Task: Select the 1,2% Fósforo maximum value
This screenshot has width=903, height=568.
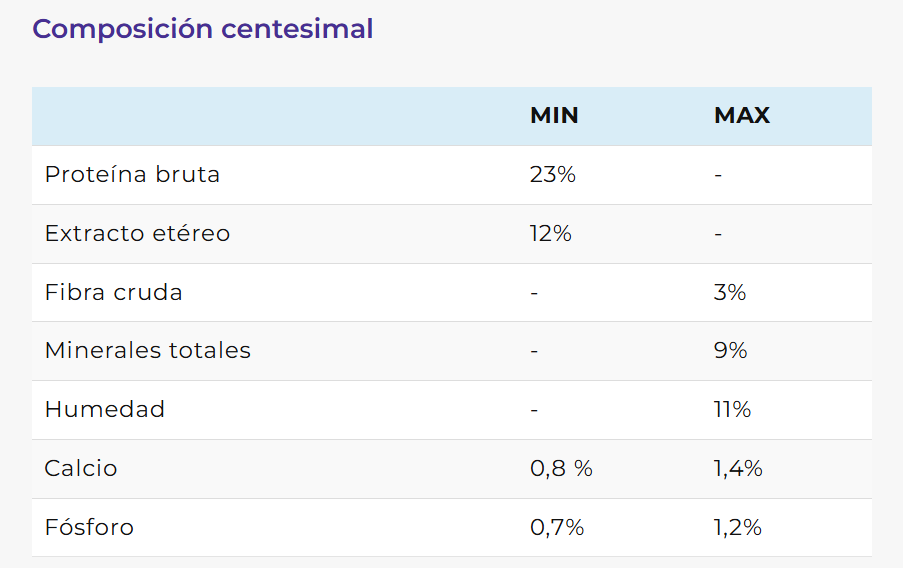Action: [x=738, y=528]
